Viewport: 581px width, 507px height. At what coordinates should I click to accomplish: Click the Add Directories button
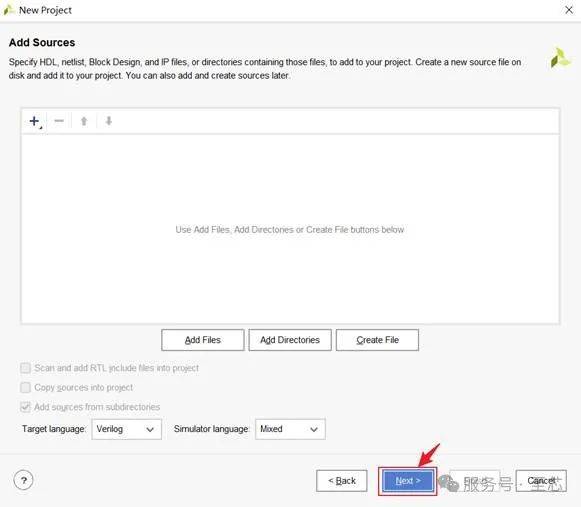[x=290, y=340]
